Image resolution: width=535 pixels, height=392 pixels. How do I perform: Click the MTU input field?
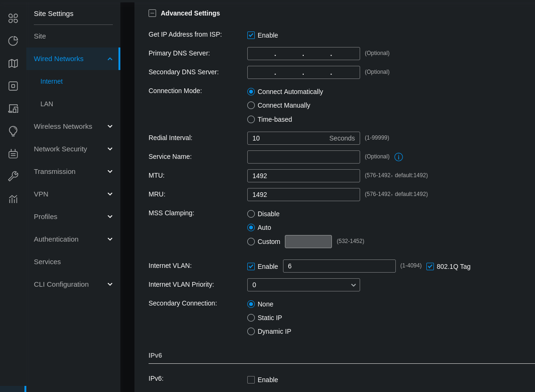coord(303,176)
